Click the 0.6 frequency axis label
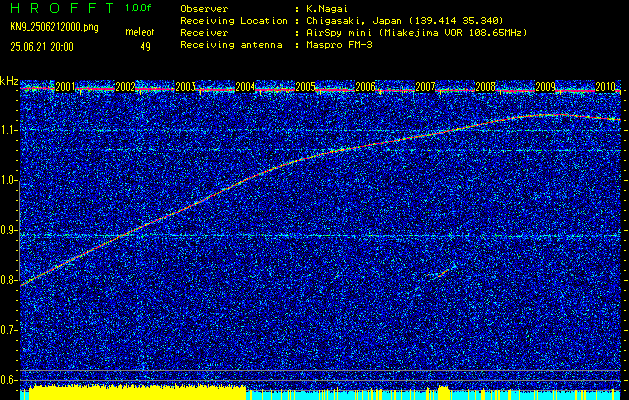This screenshot has width=629, height=400. point(9,380)
